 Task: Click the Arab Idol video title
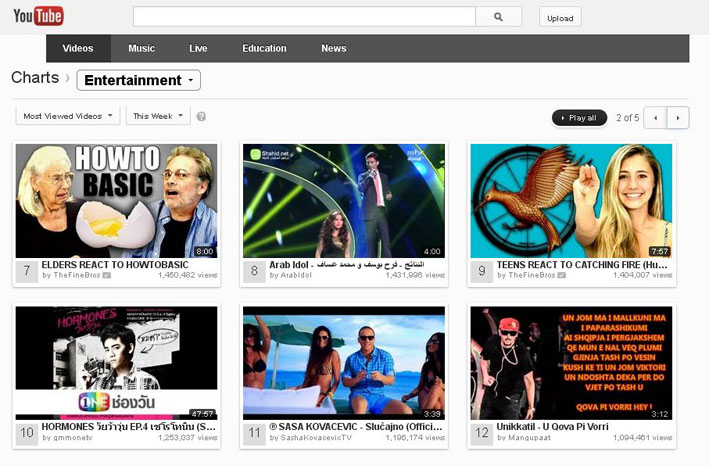coord(347,265)
